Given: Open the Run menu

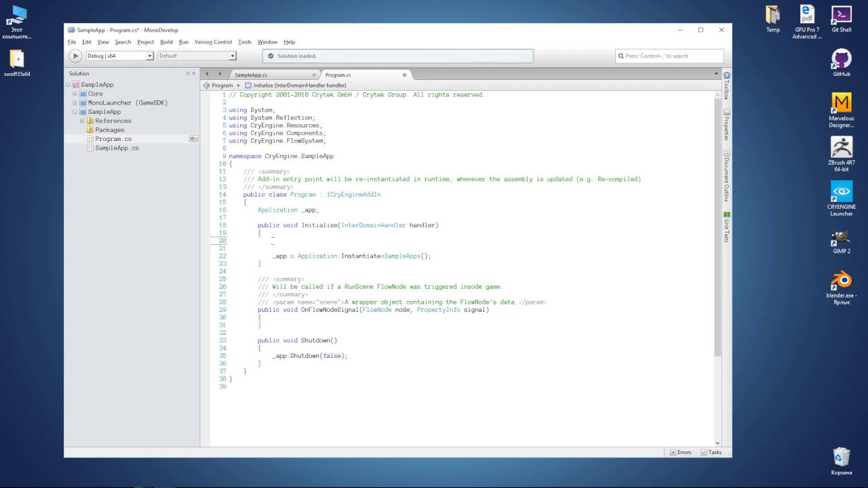Looking at the screenshot, I should (x=184, y=42).
